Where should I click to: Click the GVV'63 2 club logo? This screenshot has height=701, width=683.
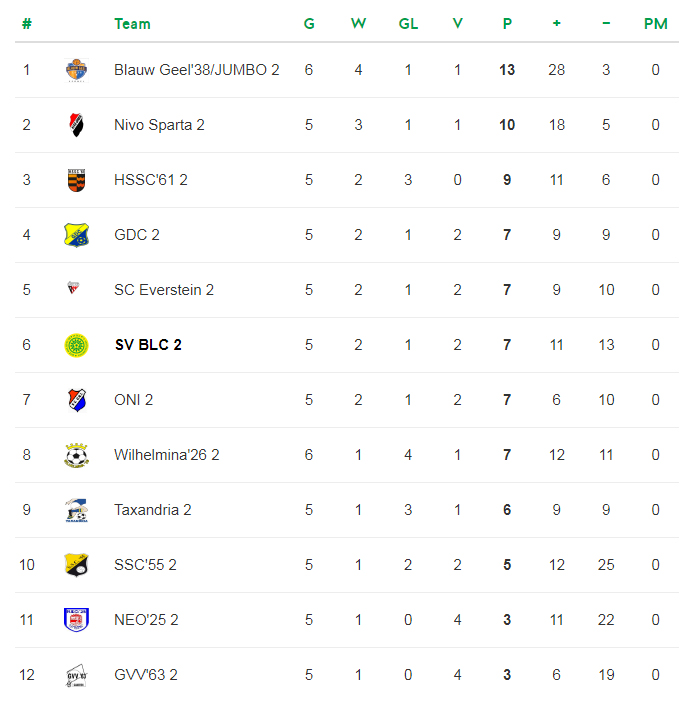[76, 675]
